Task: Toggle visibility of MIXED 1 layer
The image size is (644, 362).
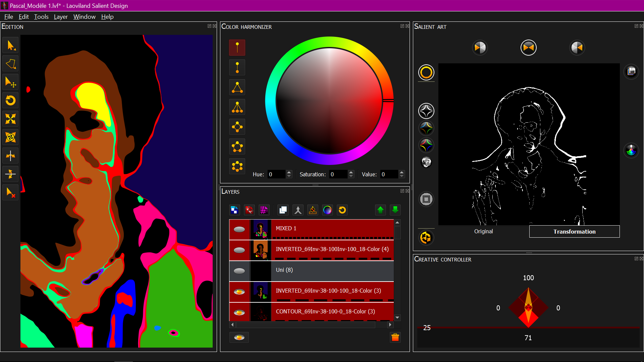Action: (240, 229)
